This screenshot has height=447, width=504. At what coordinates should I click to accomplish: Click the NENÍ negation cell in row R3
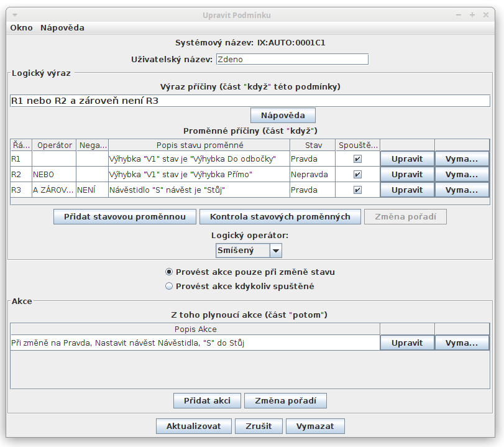pos(92,190)
